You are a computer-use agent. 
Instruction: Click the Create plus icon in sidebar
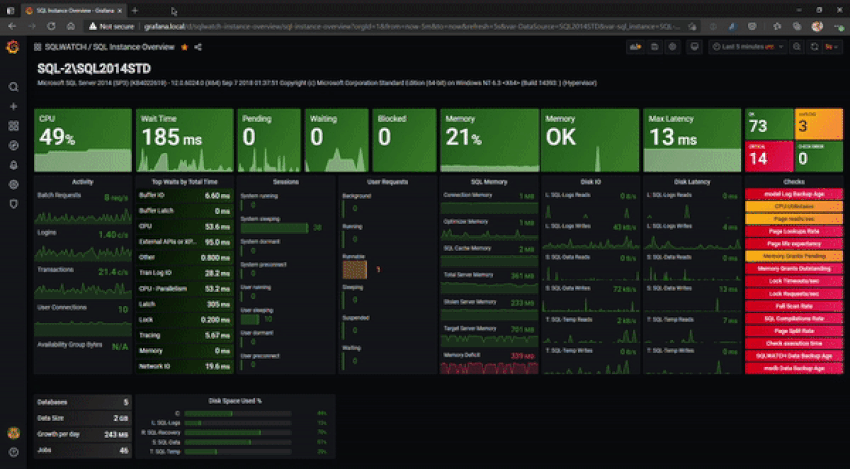13,106
